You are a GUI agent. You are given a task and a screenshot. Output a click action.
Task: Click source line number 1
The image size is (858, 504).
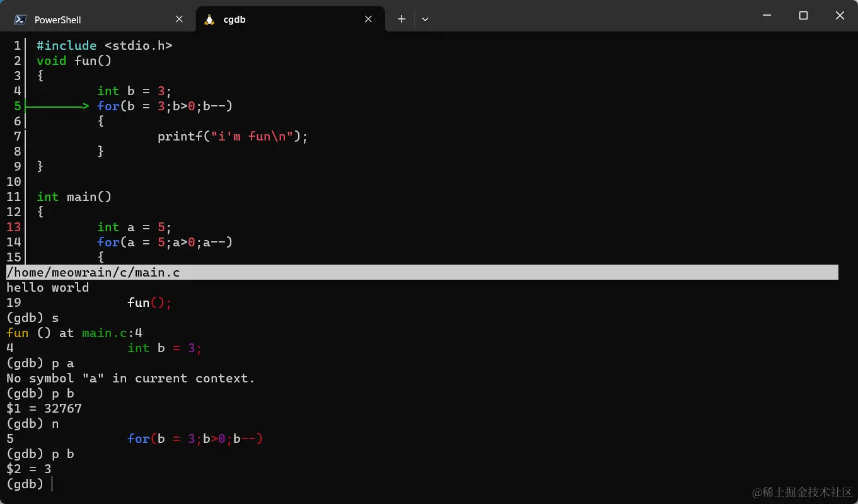(17, 45)
